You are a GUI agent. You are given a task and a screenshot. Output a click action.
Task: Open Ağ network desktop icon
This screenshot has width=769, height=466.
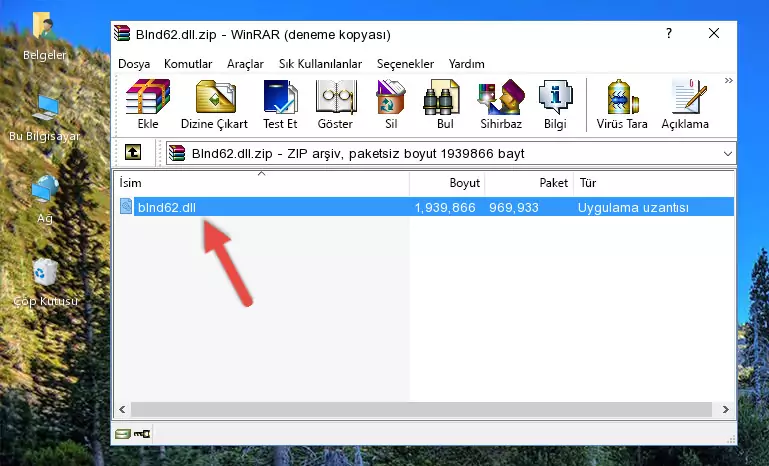click(45, 200)
